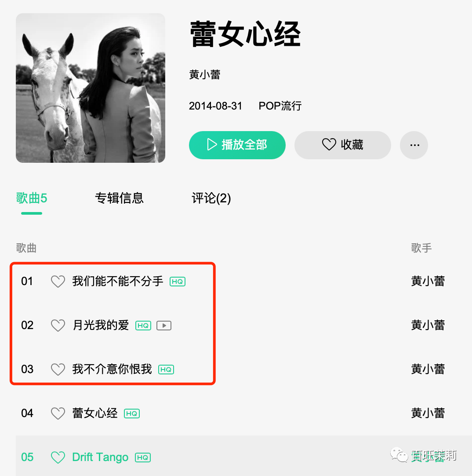The height and width of the screenshot is (476, 472).
Task: Open artist 黄小蕾 link under album title
Action: pyautogui.click(x=204, y=74)
